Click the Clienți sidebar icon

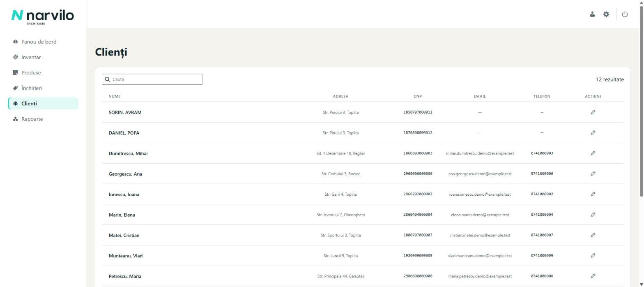coord(16,104)
